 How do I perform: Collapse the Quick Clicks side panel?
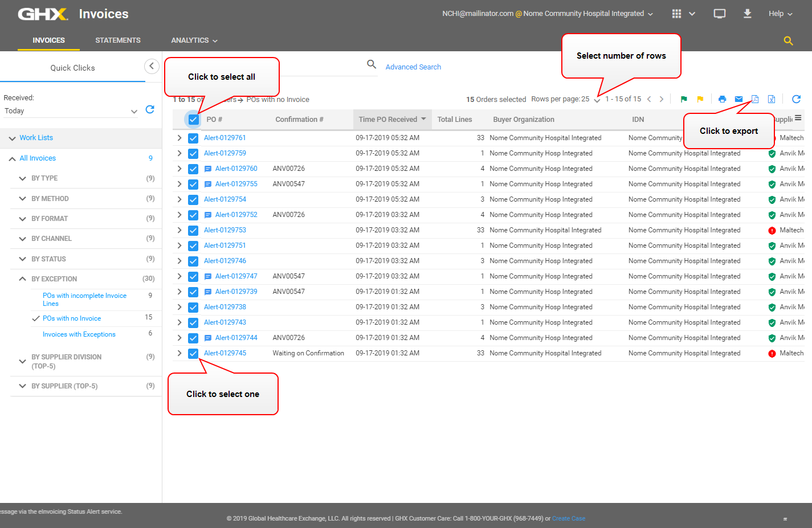[152, 66]
